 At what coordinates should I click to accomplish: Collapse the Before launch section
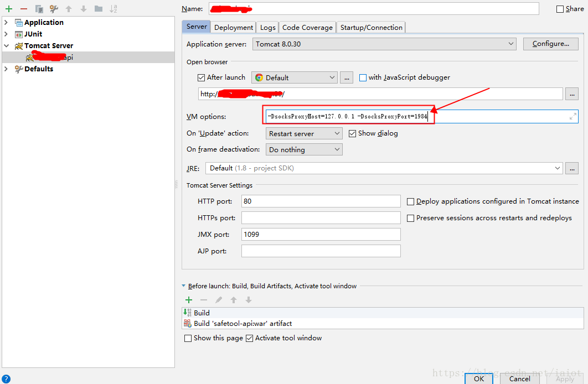(x=184, y=286)
